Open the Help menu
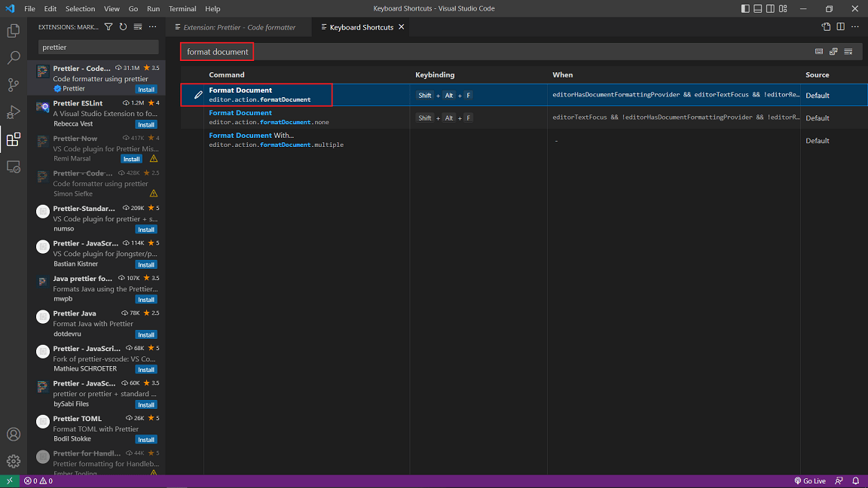868x488 pixels. pyautogui.click(x=212, y=9)
